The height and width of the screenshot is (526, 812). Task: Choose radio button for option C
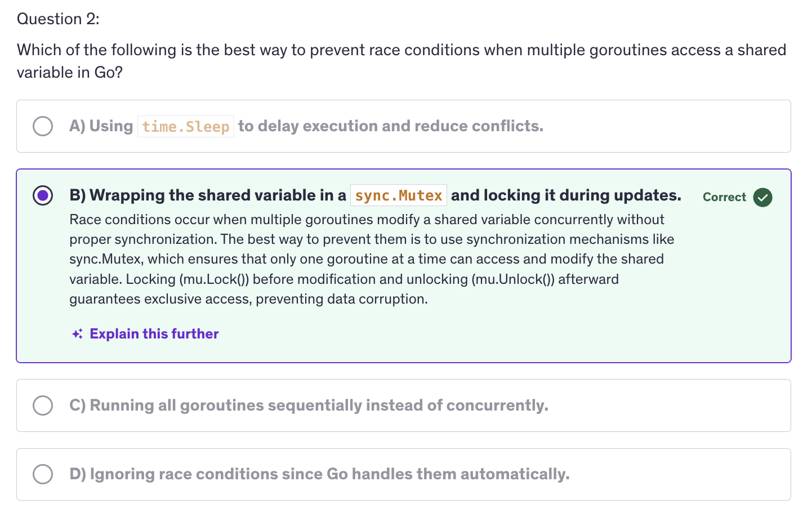pos(43,405)
